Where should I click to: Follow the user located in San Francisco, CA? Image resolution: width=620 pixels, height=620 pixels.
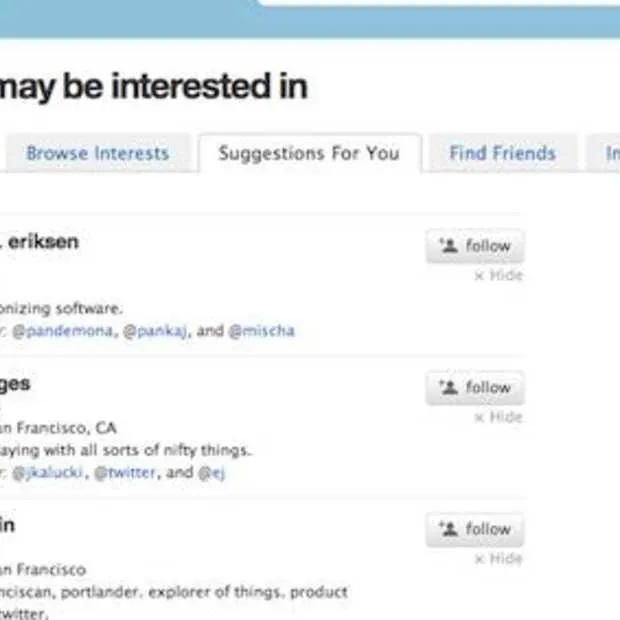point(475,388)
